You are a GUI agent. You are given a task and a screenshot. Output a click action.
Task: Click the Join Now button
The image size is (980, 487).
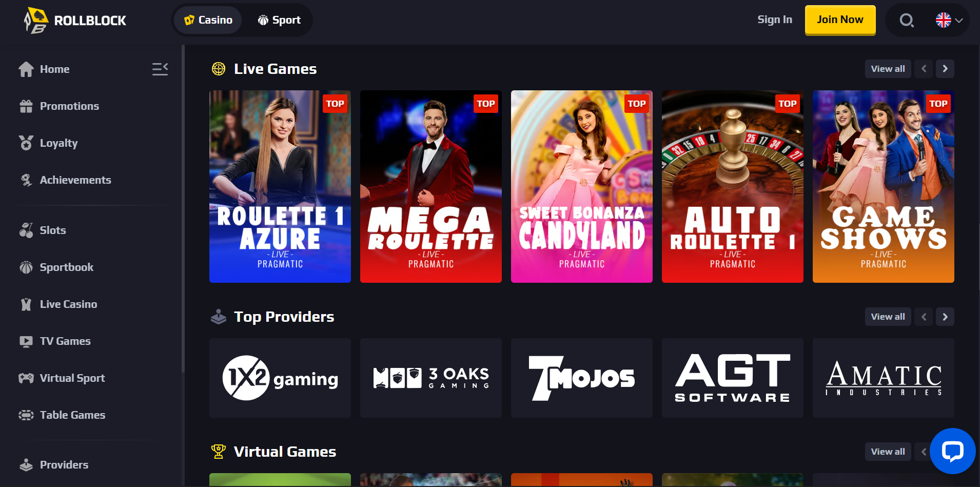coord(840,20)
